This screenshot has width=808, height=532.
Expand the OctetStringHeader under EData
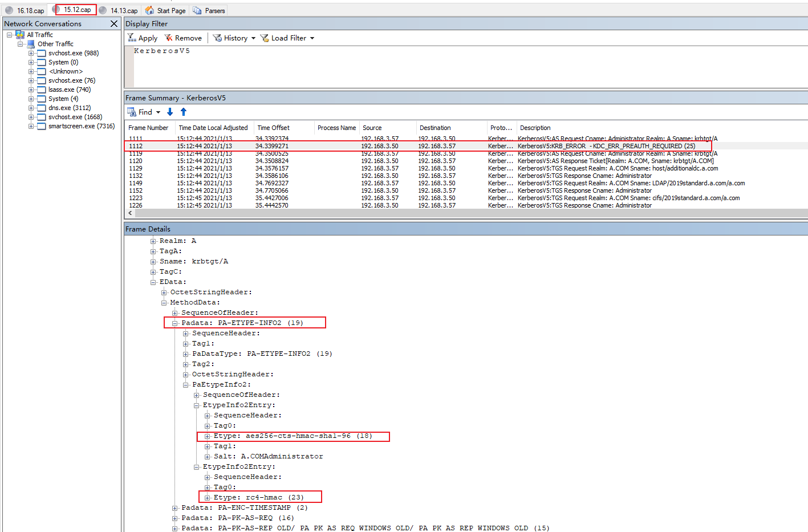point(164,293)
